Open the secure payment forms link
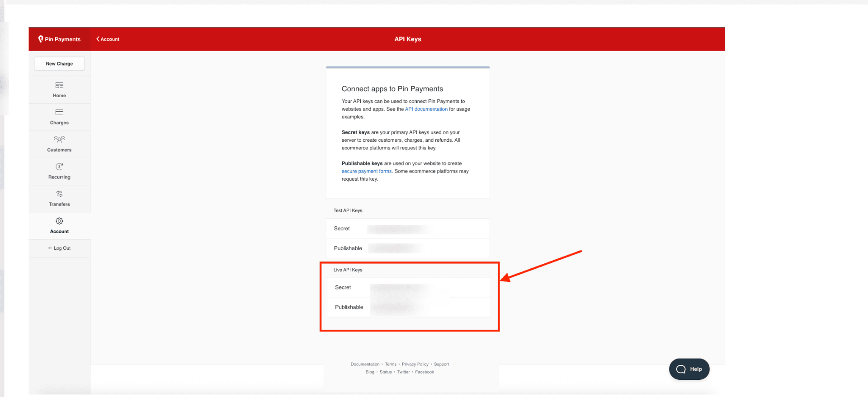 (x=367, y=171)
